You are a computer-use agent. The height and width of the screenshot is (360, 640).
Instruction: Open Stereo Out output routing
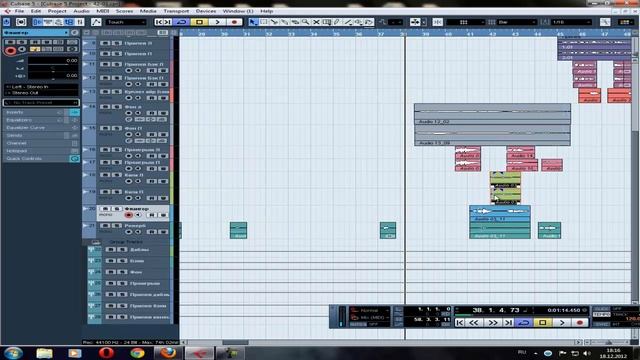coord(41,93)
